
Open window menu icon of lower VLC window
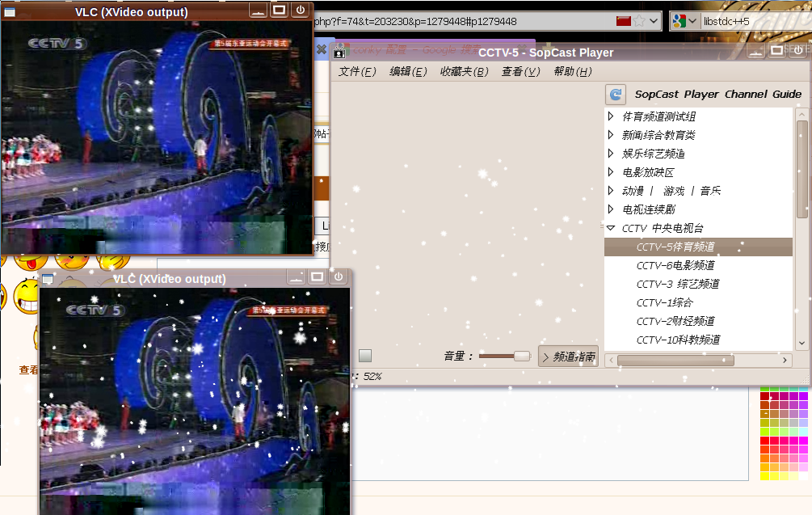[48, 279]
